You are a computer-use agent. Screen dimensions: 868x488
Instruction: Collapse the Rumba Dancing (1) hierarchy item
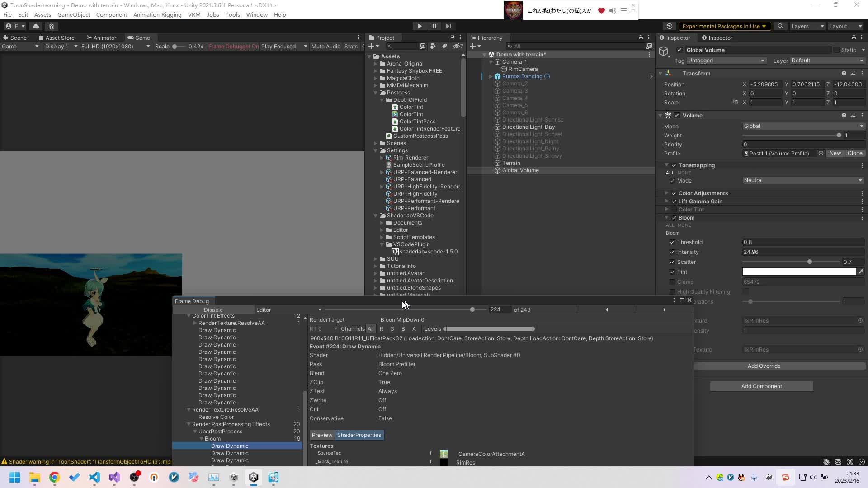[491, 76]
